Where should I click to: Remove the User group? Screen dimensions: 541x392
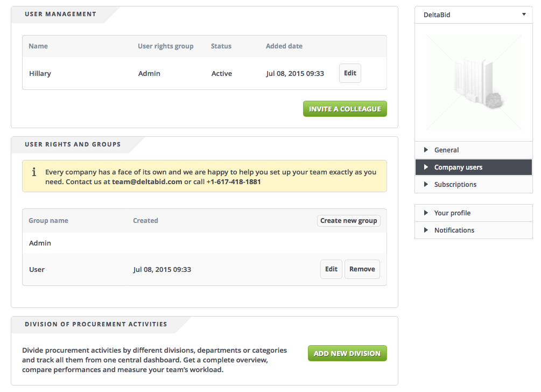click(x=362, y=269)
